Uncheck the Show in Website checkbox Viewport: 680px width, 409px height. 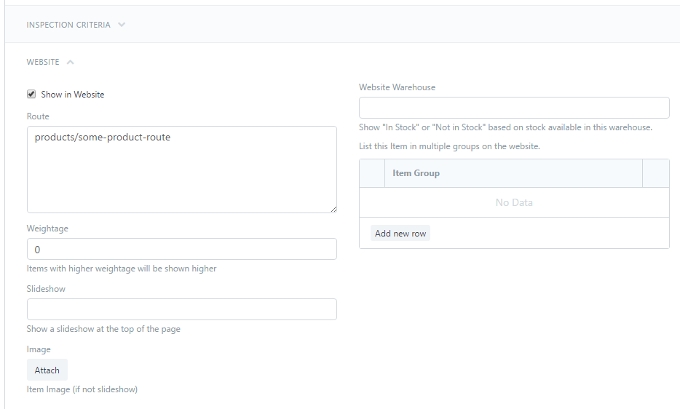(32, 94)
